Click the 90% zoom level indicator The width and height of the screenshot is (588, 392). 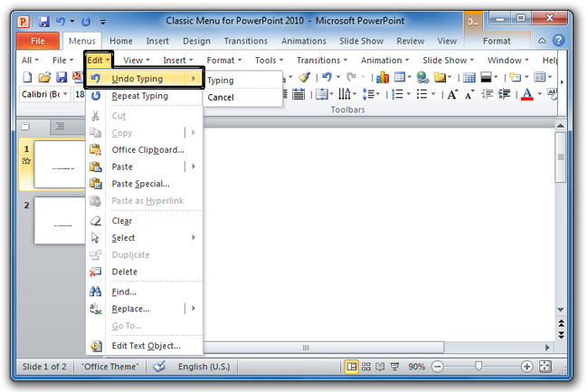pyautogui.click(x=416, y=367)
